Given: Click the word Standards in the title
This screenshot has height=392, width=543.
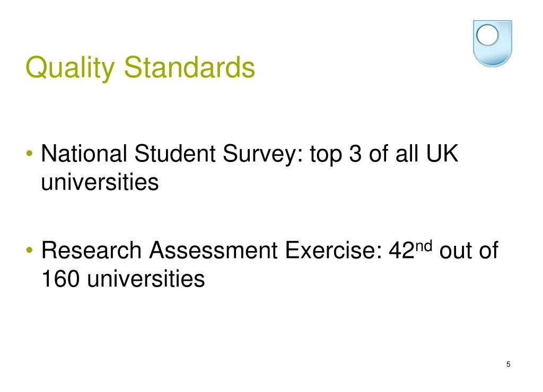Looking at the screenshot, I should tap(189, 67).
